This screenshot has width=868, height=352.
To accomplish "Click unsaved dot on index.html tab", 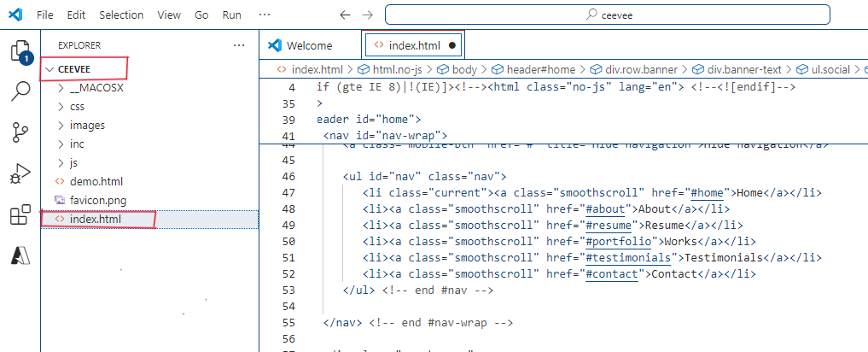I will [451, 45].
